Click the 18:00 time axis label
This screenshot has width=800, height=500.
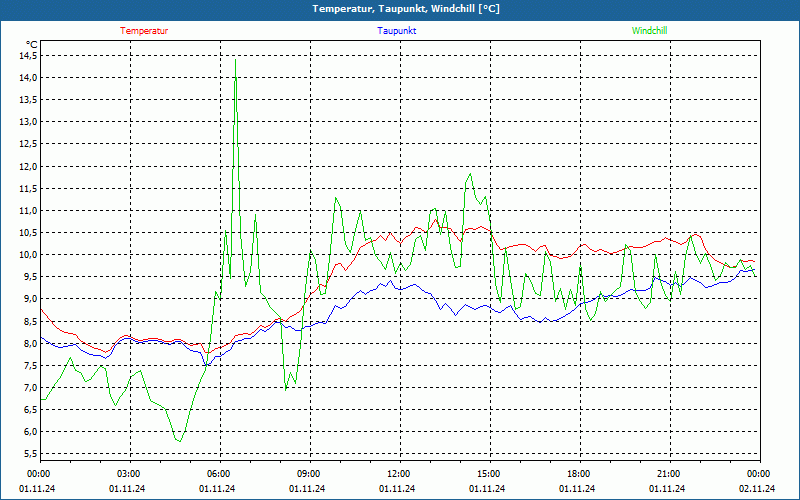[x=578, y=474]
